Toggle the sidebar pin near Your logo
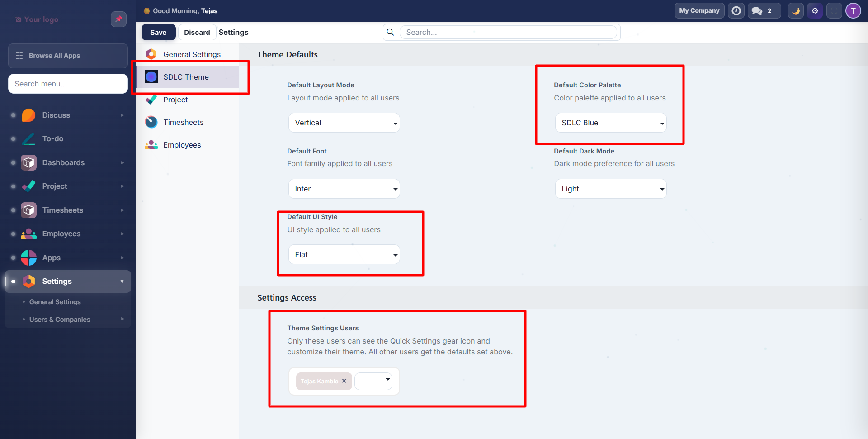 click(x=118, y=19)
